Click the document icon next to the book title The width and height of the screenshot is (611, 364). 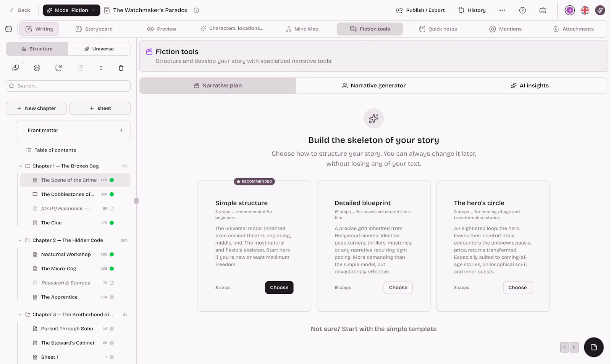coord(107,10)
